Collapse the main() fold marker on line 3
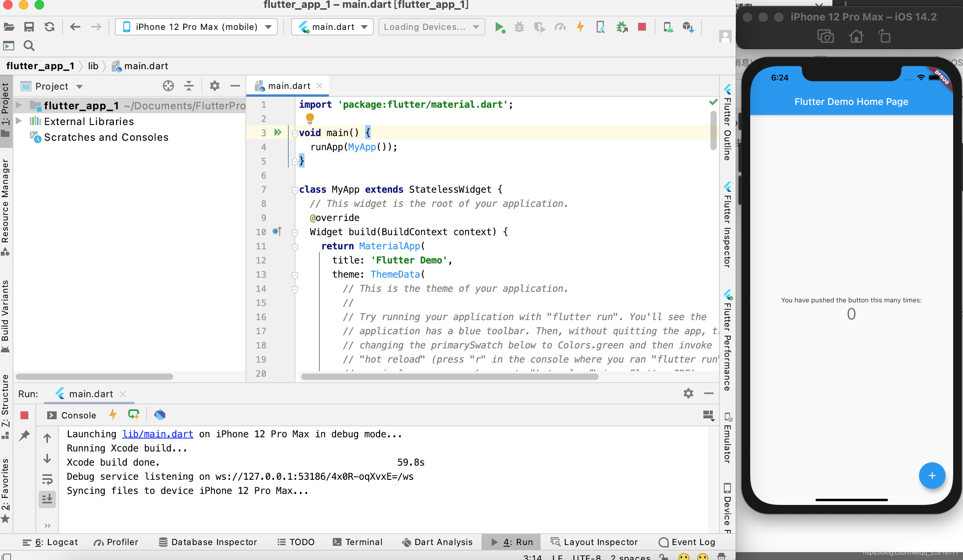Viewport: 963px width, 560px height. click(295, 133)
